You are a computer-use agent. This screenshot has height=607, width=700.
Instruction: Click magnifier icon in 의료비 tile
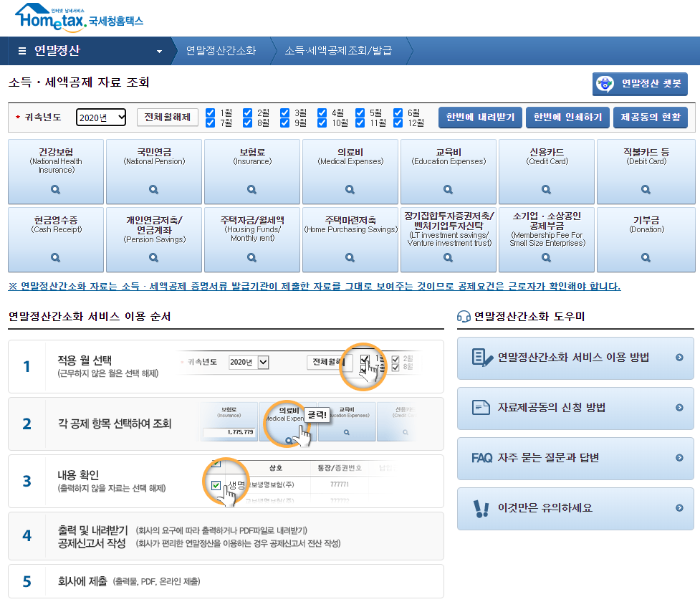350,189
